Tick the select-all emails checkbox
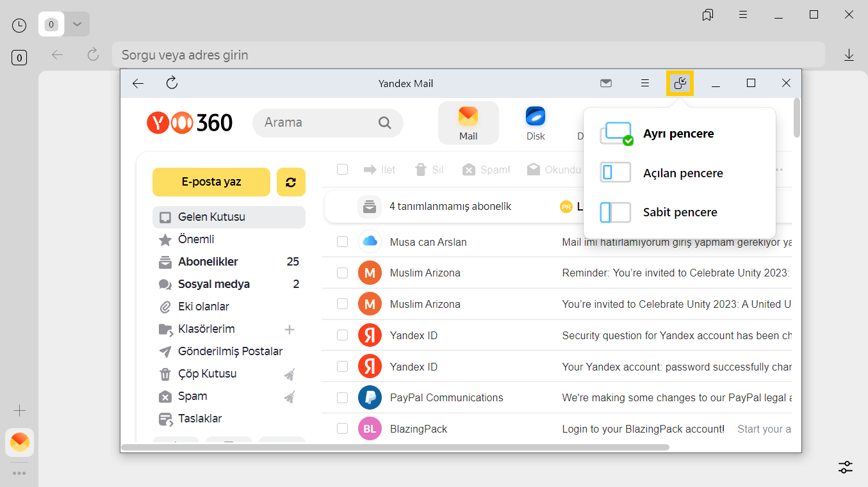This screenshot has height=487, width=868. click(342, 170)
